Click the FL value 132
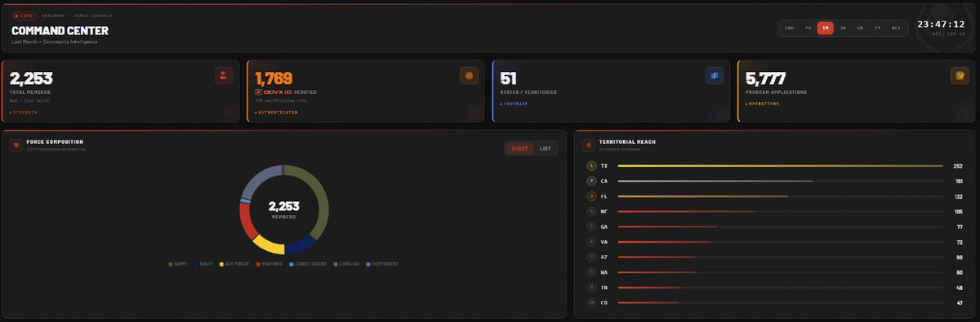980x322 pixels. tap(959, 196)
